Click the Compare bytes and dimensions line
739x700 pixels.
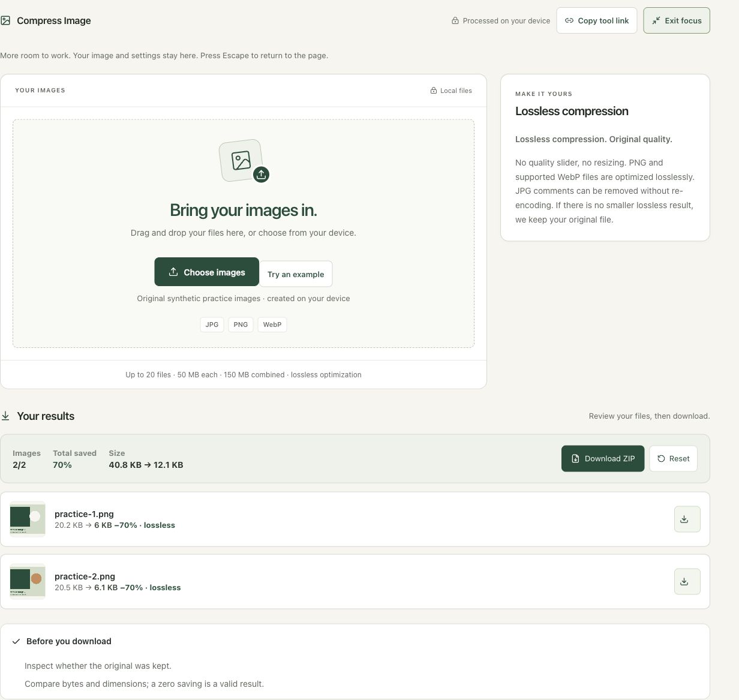[x=144, y=684]
